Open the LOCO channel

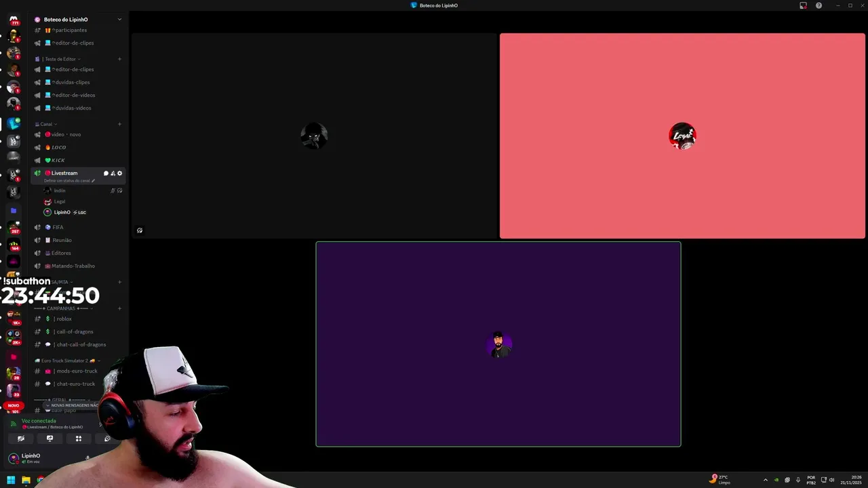point(78,147)
